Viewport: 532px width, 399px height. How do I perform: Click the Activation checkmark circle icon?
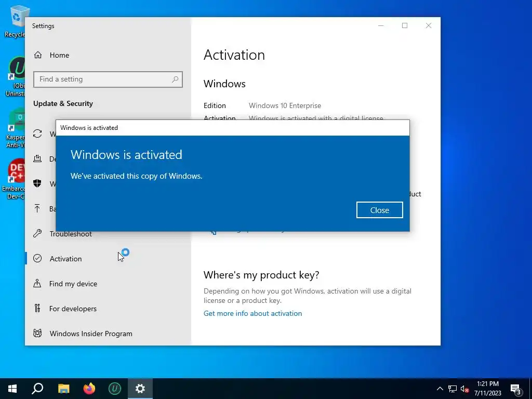coord(37,258)
